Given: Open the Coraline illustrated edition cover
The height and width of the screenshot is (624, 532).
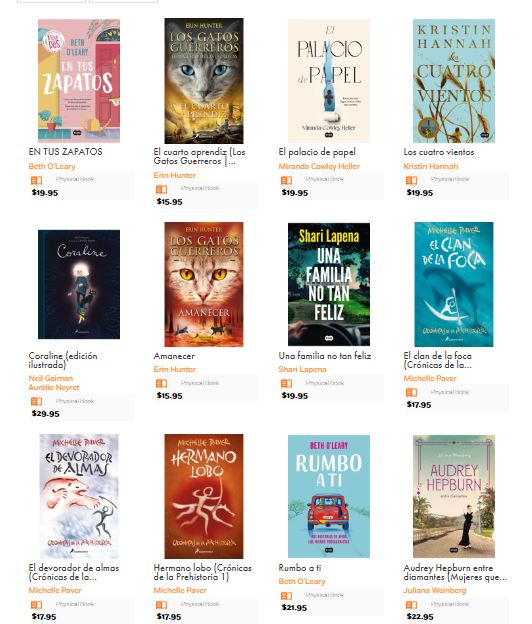Looking at the screenshot, I should 79,284.
